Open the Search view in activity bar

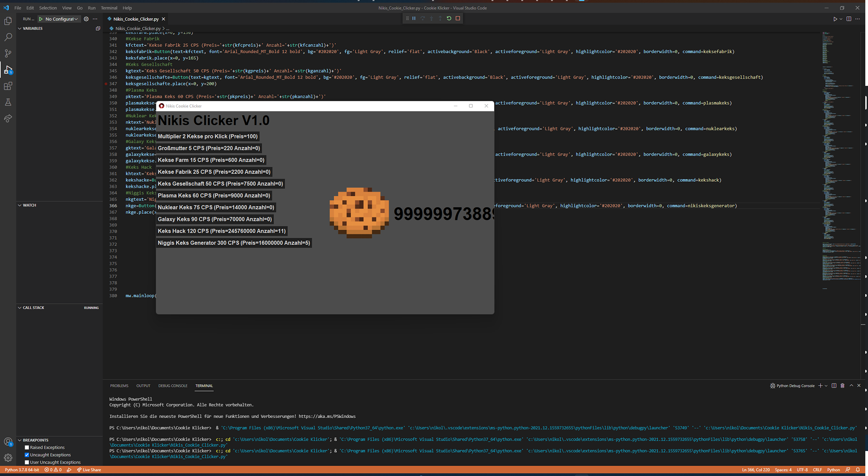tap(8, 37)
